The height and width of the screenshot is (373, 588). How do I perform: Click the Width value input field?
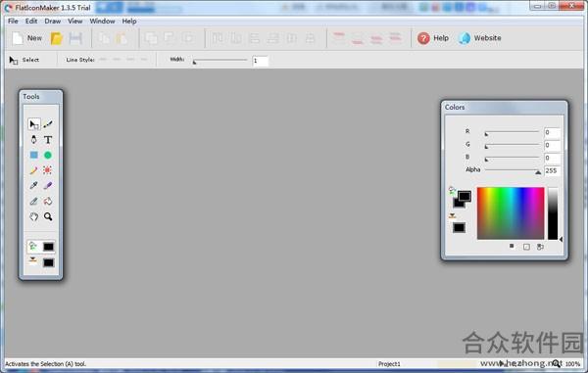point(260,61)
